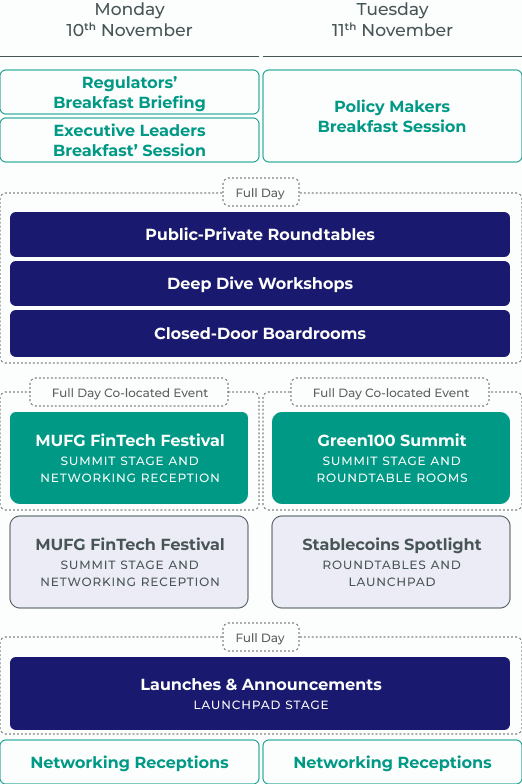Click the Launches & Announcements bar
Screen dimensions: 522x784
(260, 694)
